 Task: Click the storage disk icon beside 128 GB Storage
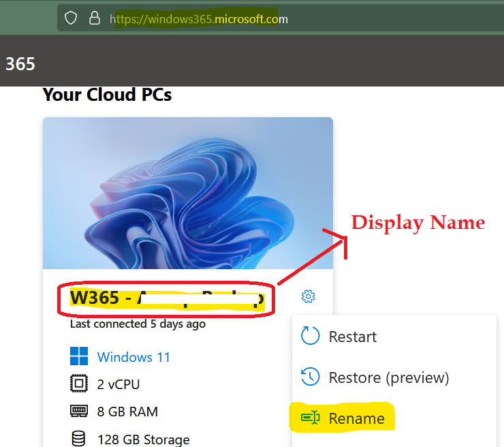(79, 439)
